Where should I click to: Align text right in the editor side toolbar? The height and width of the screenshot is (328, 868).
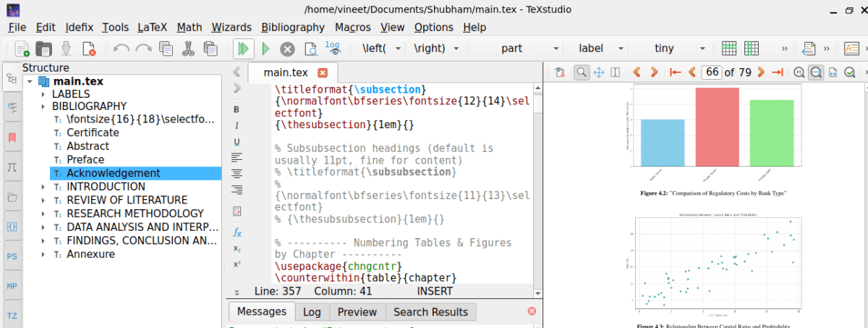click(237, 190)
